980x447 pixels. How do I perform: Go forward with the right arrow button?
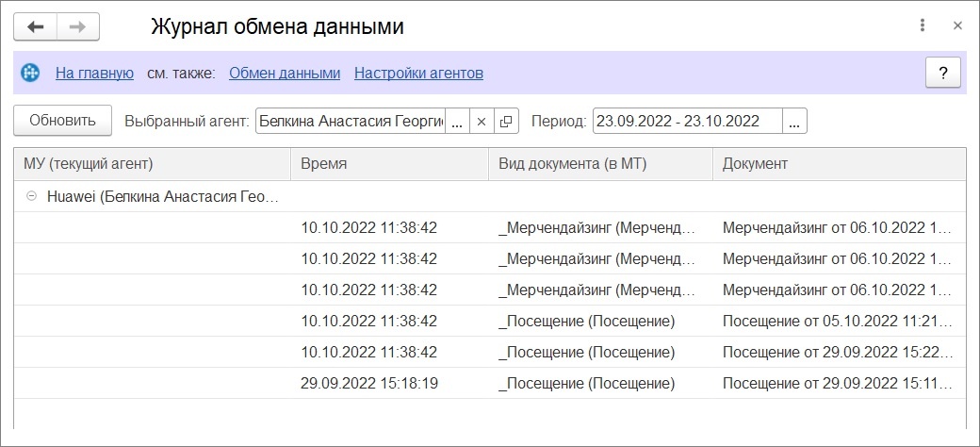tap(77, 27)
